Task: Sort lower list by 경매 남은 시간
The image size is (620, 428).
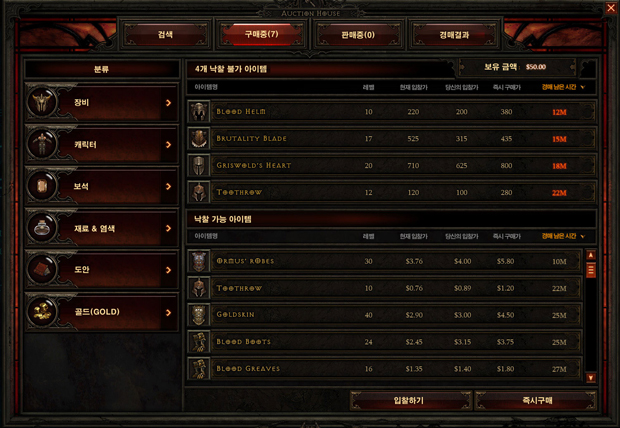Action: pos(563,236)
